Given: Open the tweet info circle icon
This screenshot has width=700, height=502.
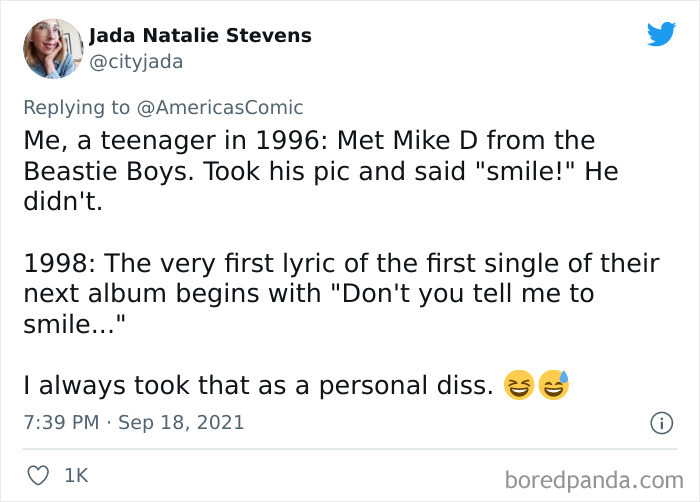Looking at the screenshot, I should pos(659,423).
